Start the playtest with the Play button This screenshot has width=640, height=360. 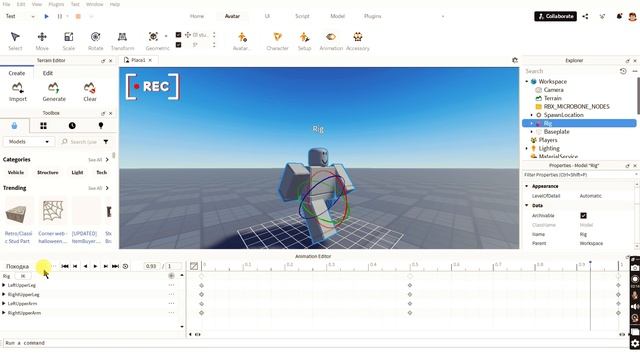[46, 16]
